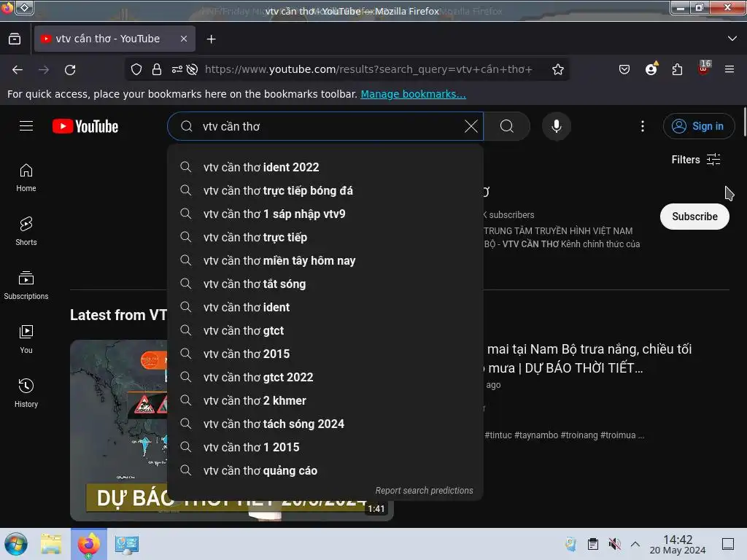Open the YouTube guide hamburger menu
Screen dimensions: 747x560
(26, 126)
